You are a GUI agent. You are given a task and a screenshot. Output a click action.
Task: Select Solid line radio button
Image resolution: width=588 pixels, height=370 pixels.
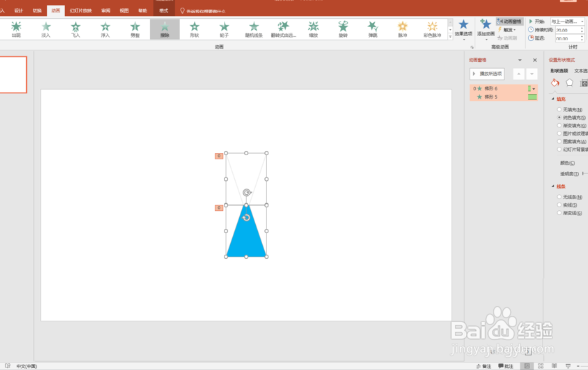pyautogui.click(x=559, y=205)
